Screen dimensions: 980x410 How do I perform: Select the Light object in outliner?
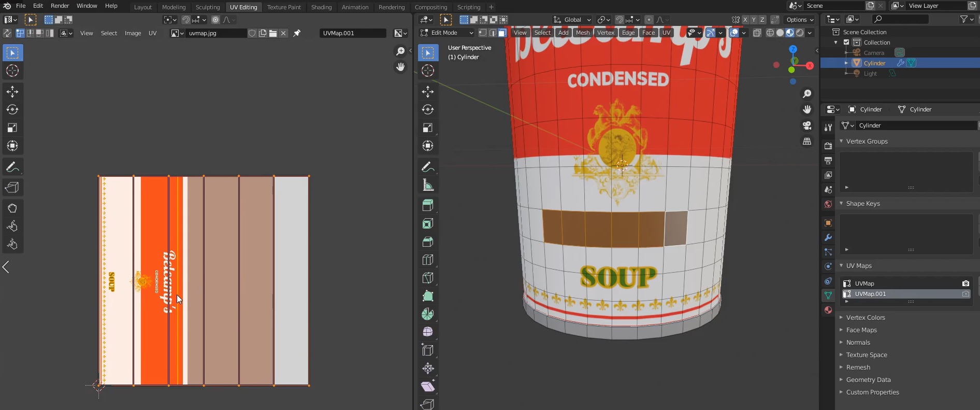click(x=870, y=74)
